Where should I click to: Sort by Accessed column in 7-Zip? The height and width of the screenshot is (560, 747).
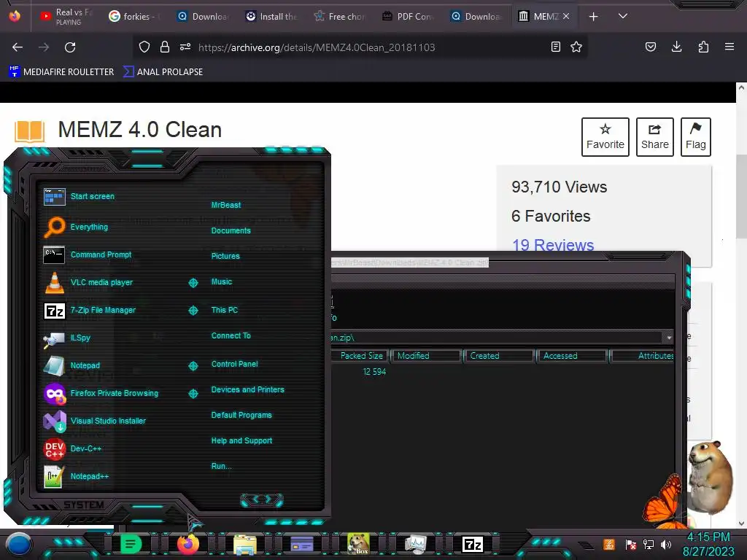[572, 356]
